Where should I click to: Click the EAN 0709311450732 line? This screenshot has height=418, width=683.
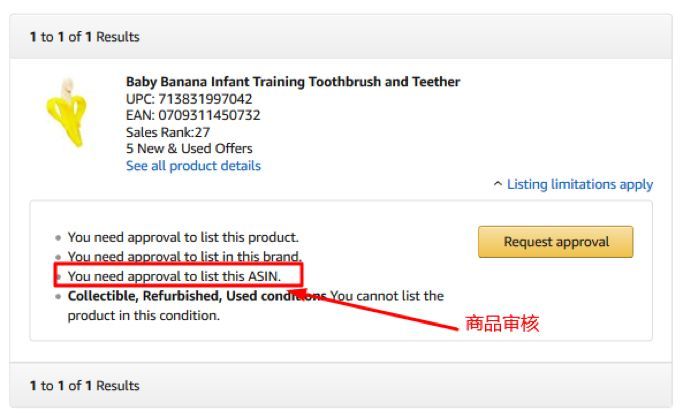coord(193,115)
